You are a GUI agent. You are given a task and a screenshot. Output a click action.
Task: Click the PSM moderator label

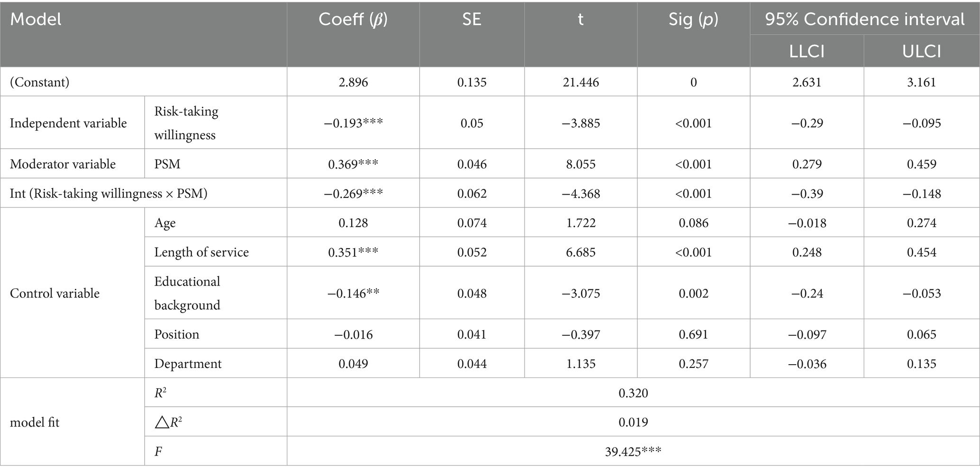(x=167, y=164)
